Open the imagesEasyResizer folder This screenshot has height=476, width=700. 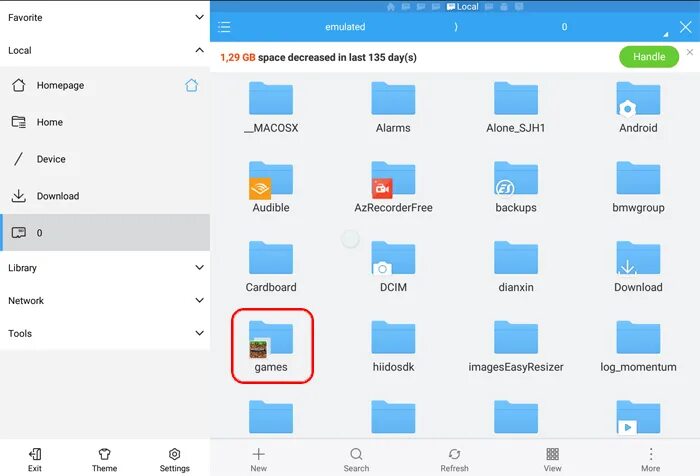pyautogui.click(x=516, y=347)
